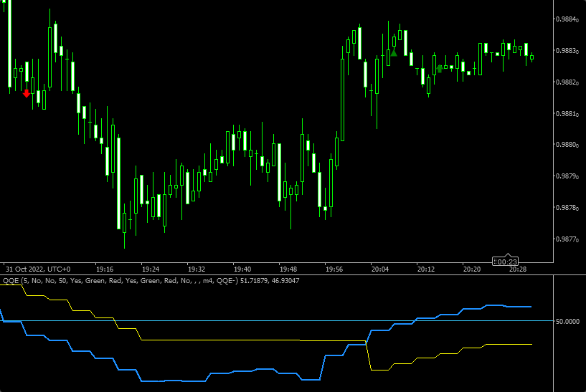Click the 20:04 time axis label
This screenshot has height=392, width=586.
click(380, 270)
